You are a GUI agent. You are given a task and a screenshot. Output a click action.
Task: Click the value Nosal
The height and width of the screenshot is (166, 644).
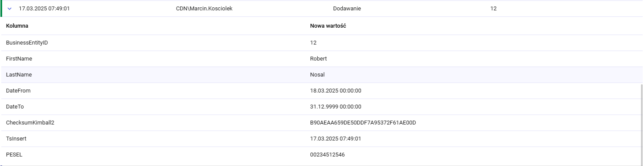[x=317, y=75]
